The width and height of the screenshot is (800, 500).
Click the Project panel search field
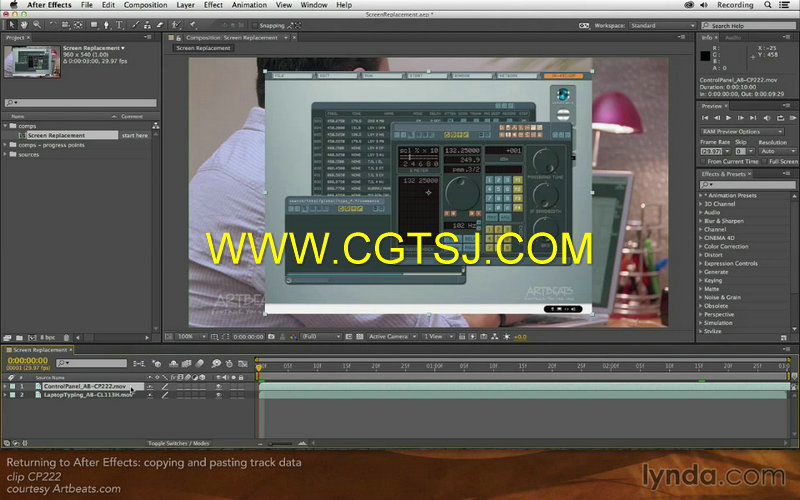[81, 103]
